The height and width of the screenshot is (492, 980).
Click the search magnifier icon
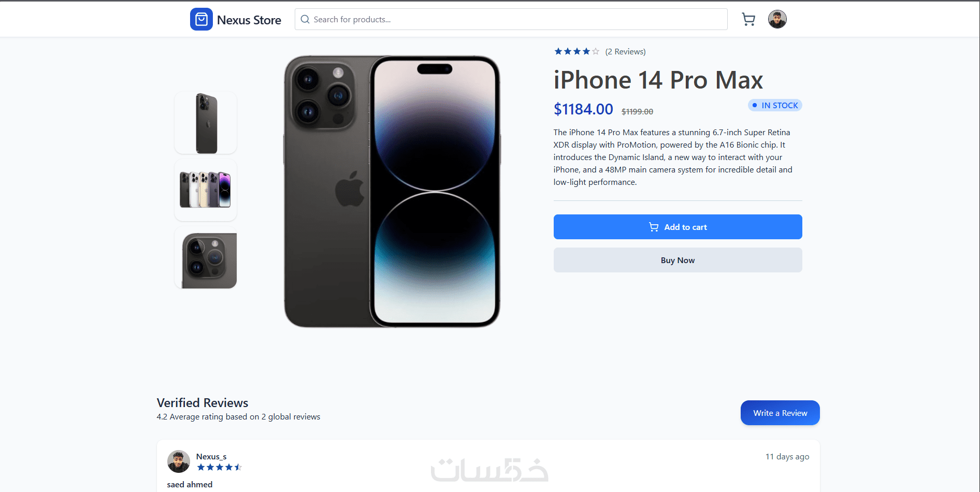305,19
